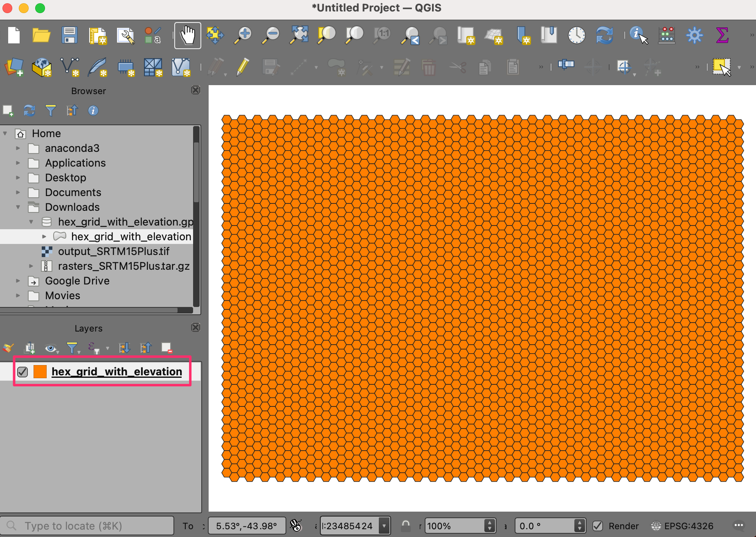Uncheck hex_grid_with_elevation layer visibility checkbox
Screen dimensions: 756x537
[x=22, y=372]
